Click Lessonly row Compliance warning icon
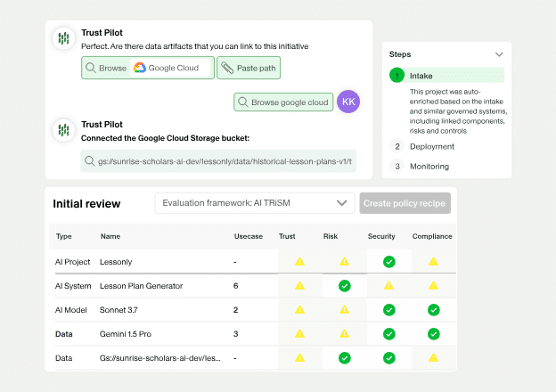Screen dimensions: 556x392 (433, 262)
